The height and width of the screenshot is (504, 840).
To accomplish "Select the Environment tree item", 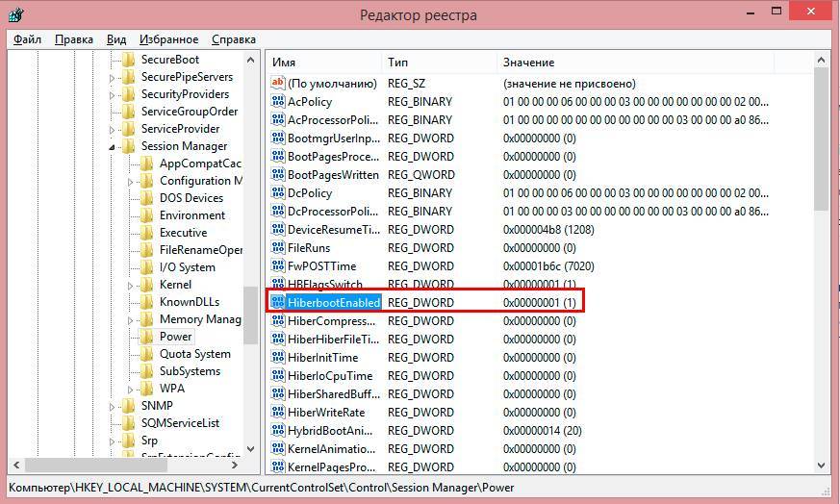I will [x=191, y=215].
